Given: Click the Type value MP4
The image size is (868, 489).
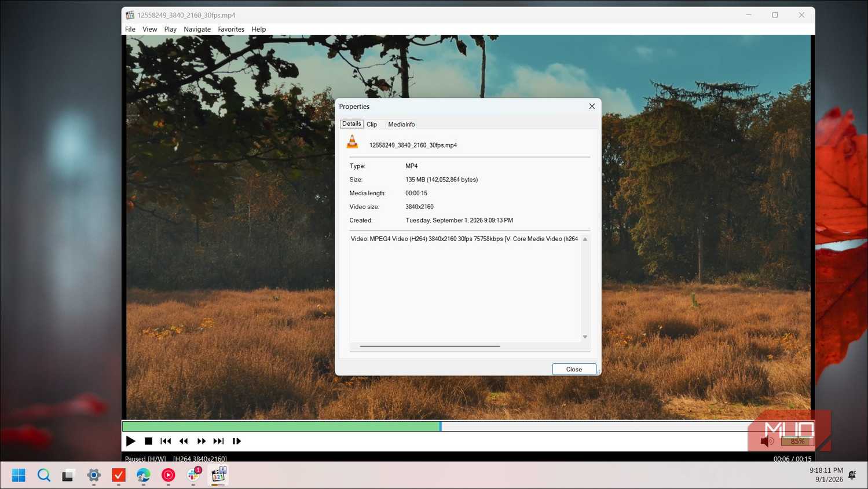Looking at the screenshot, I should (x=412, y=166).
